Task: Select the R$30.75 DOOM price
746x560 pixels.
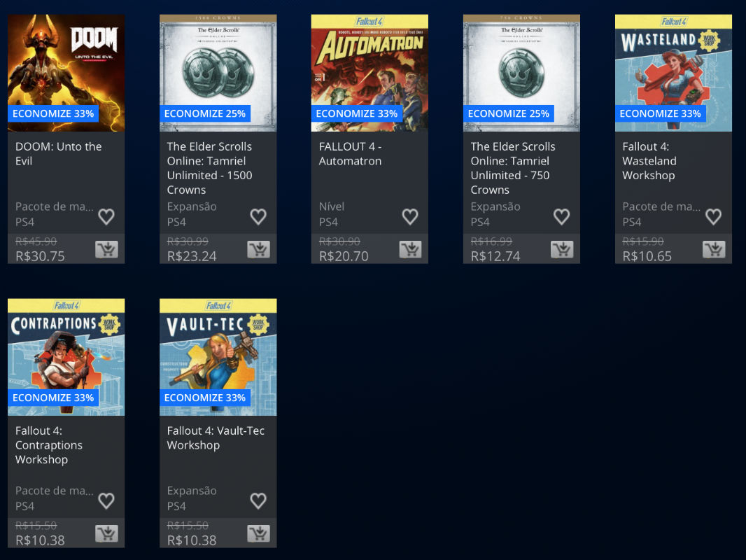Action: pos(40,256)
